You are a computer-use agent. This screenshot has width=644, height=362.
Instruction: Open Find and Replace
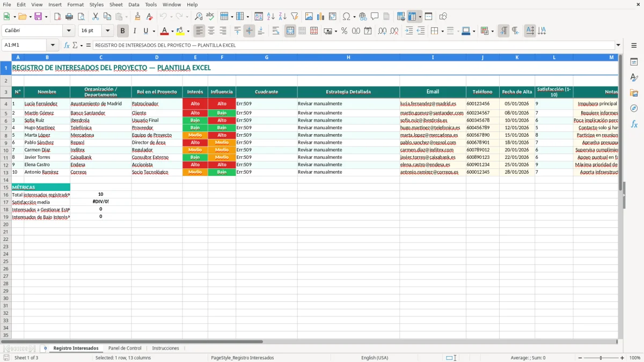(x=198, y=17)
